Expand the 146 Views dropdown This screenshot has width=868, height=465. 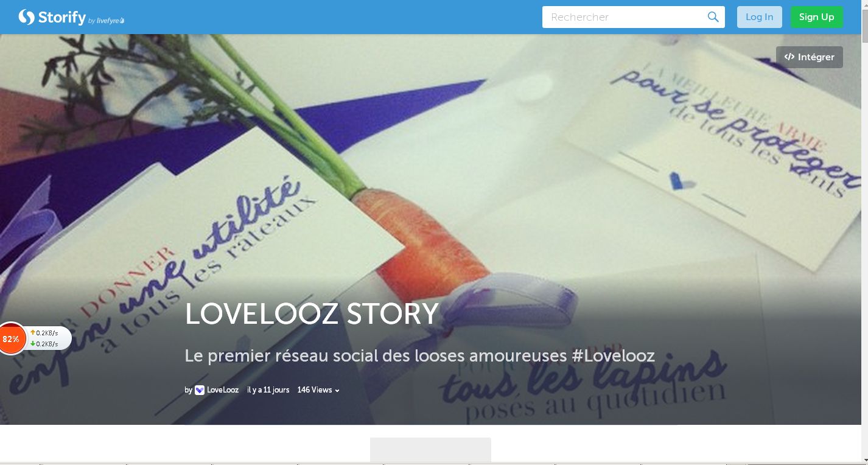[x=318, y=390]
